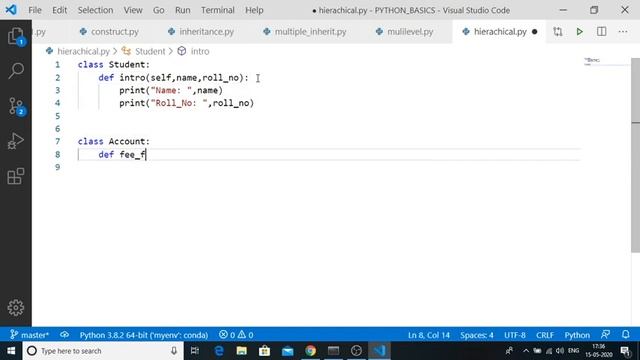Switch to the multiple_inherit.py tab
Image resolution: width=640 pixels, height=360 pixels.
[305, 31]
